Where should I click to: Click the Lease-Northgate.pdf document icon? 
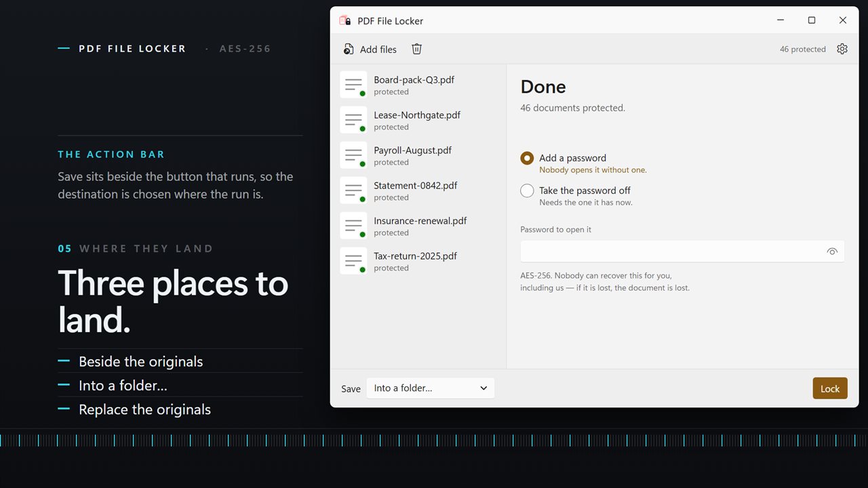click(x=353, y=120)
